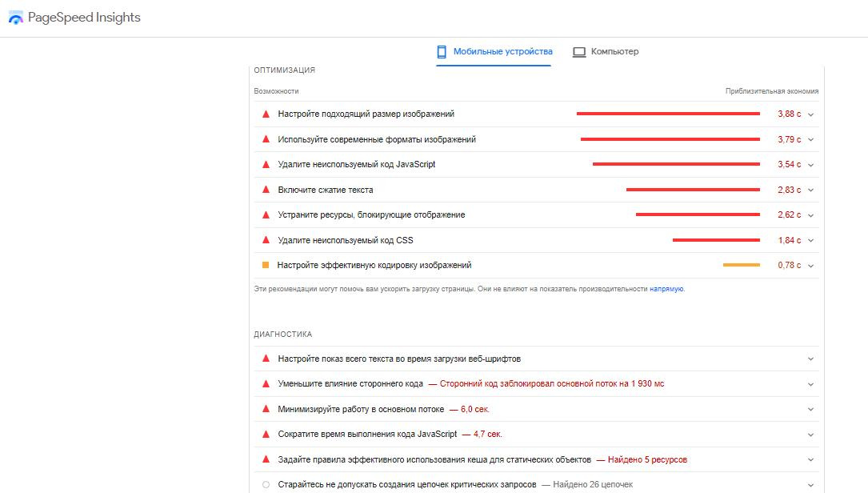Expand chevron for unused CSS 1,84 с
This screenshot has height=493, width=868.
tap(810, 240)
